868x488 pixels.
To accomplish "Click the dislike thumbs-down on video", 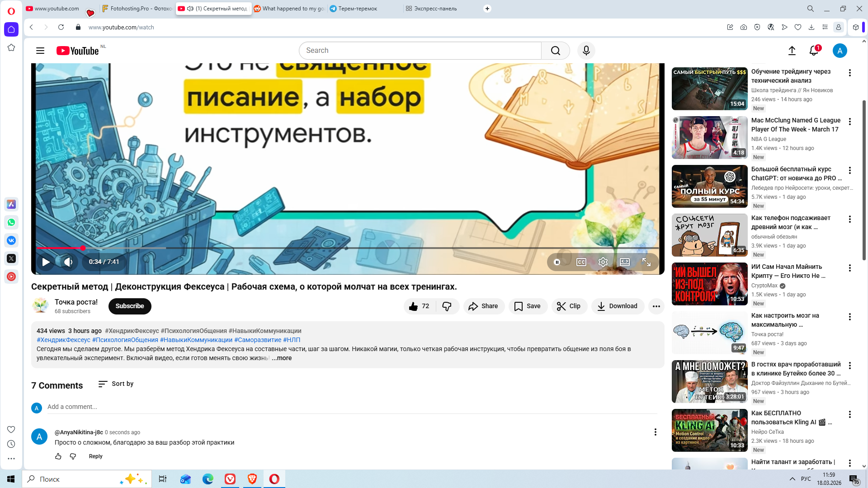I will click(447, 306).
